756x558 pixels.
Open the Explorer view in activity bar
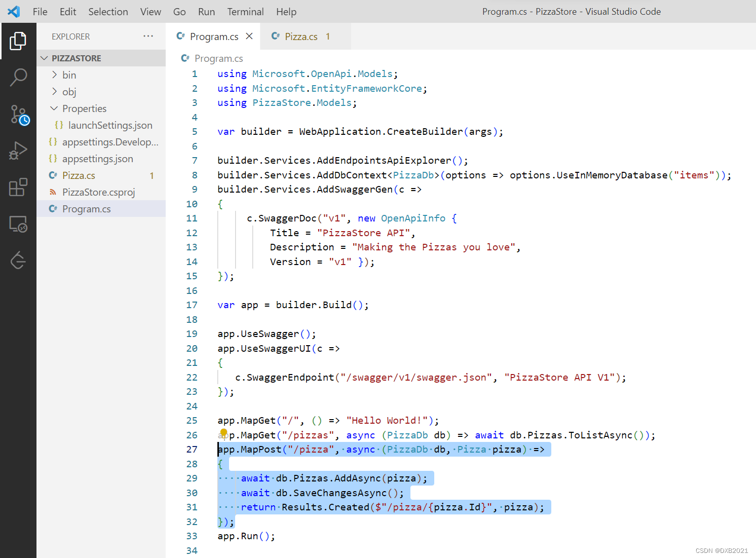click(18, 41)
